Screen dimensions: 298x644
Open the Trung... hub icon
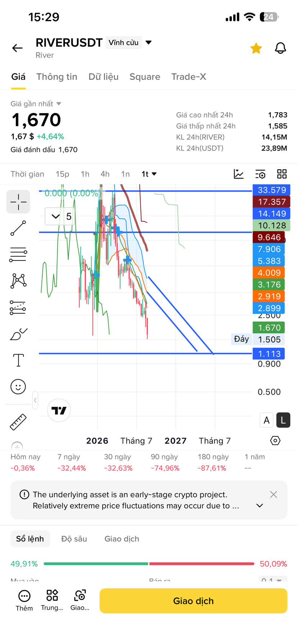pyautogui.click(x=52, y=600)
